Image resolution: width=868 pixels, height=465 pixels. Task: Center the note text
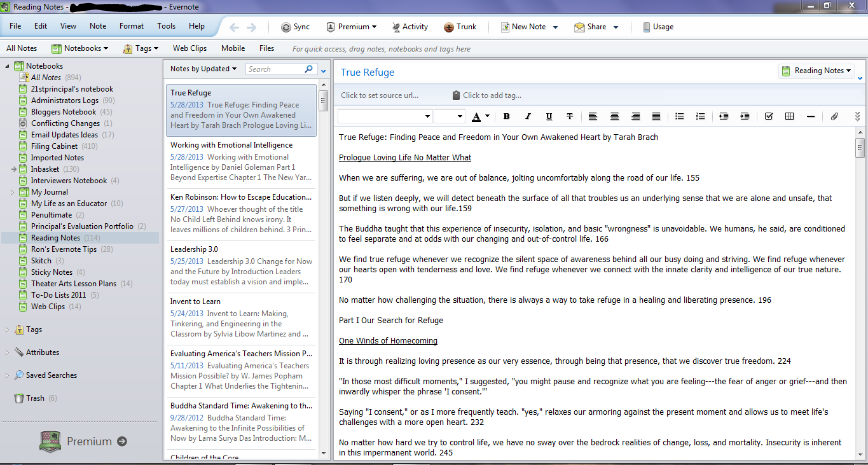tap(614, 116)
